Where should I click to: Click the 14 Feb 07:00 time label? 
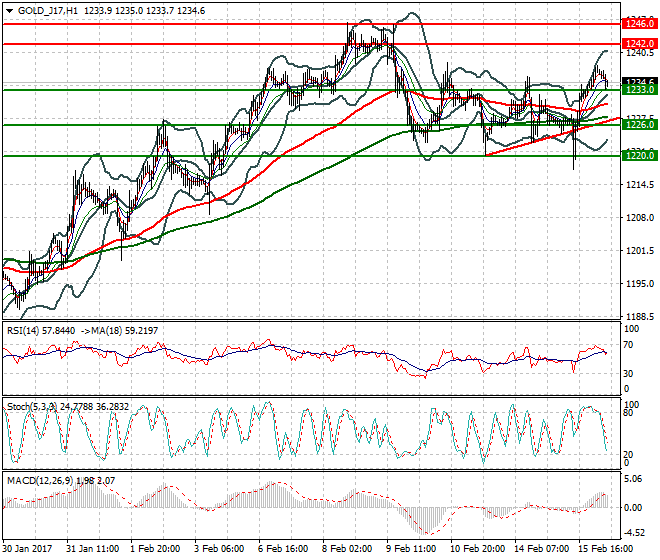click(x=542, y=549)
